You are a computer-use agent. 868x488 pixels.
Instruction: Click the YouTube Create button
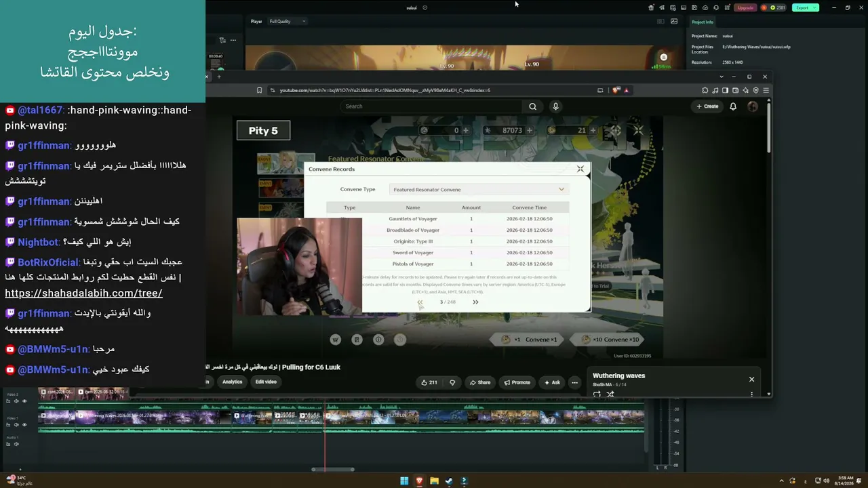707,106
